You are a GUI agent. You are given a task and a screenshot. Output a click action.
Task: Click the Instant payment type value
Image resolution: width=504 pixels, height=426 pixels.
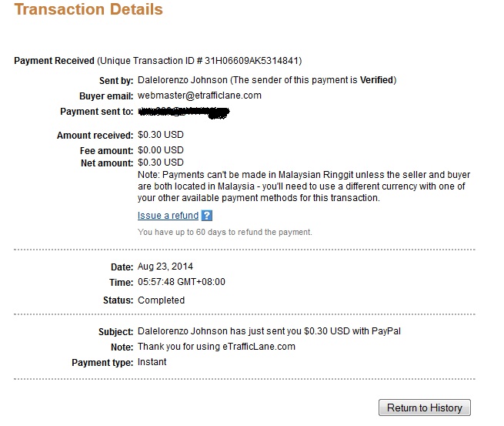[x=152, y=362]
